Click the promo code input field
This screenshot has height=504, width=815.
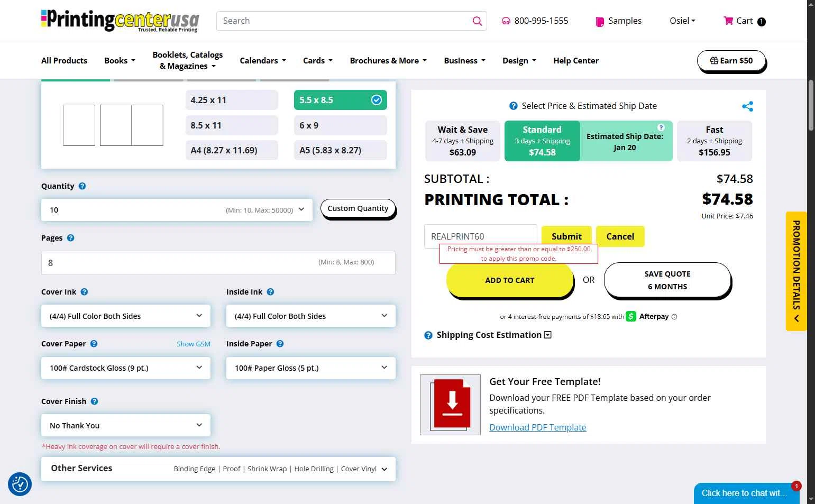[480, 236]
